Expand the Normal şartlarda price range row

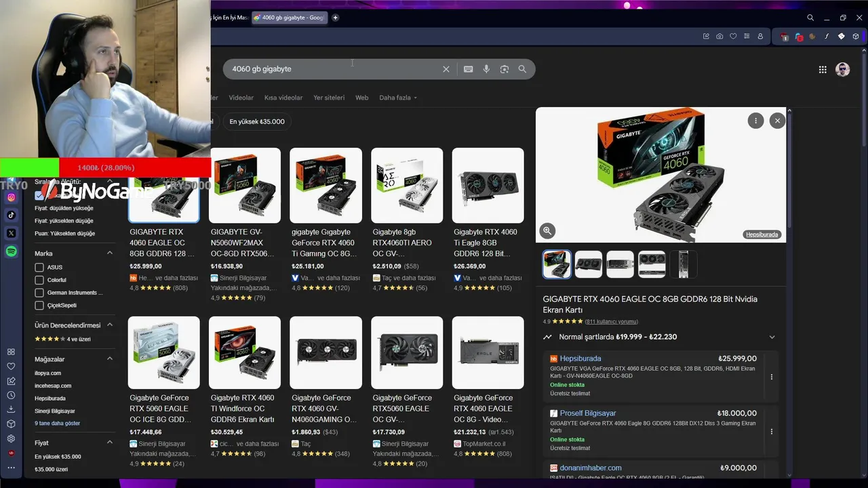(660, 337)
